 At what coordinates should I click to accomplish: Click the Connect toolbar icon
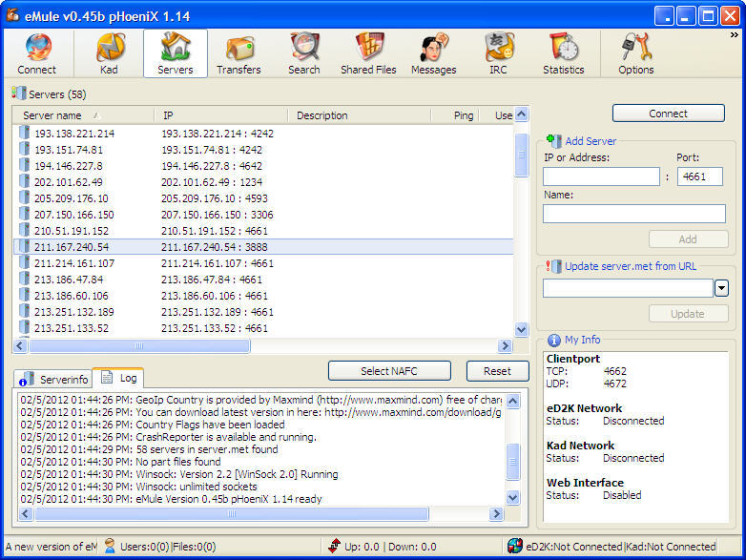pos(37,53)
